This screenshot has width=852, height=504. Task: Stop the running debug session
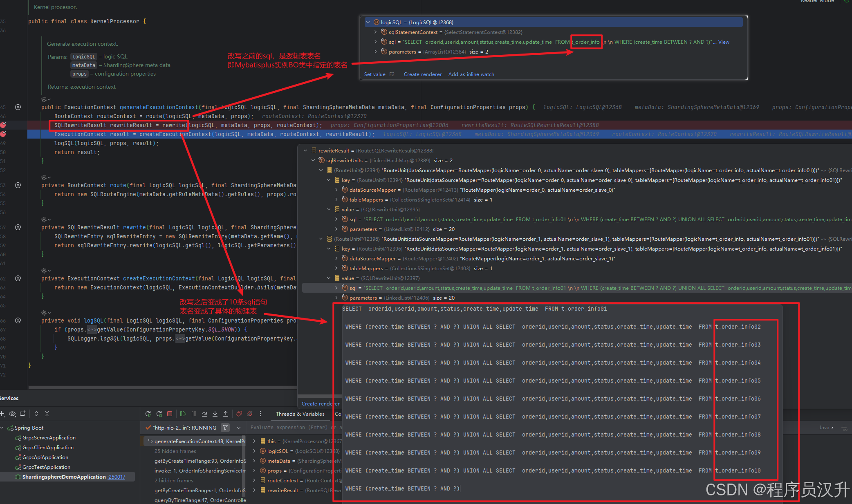click(x=170, y=414)
